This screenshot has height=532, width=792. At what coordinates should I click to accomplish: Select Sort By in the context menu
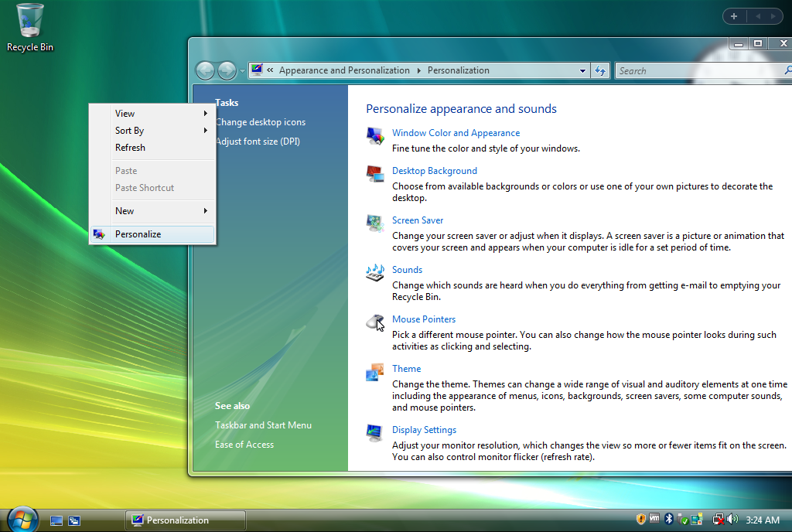point(152,131)
